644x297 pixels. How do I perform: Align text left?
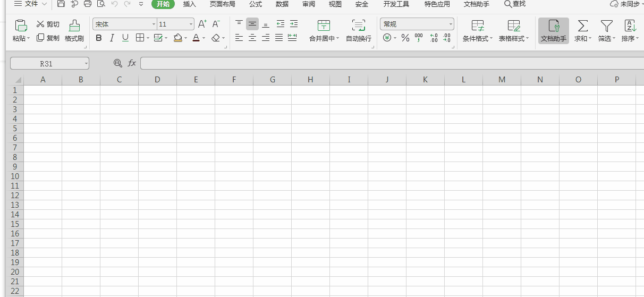239,38
